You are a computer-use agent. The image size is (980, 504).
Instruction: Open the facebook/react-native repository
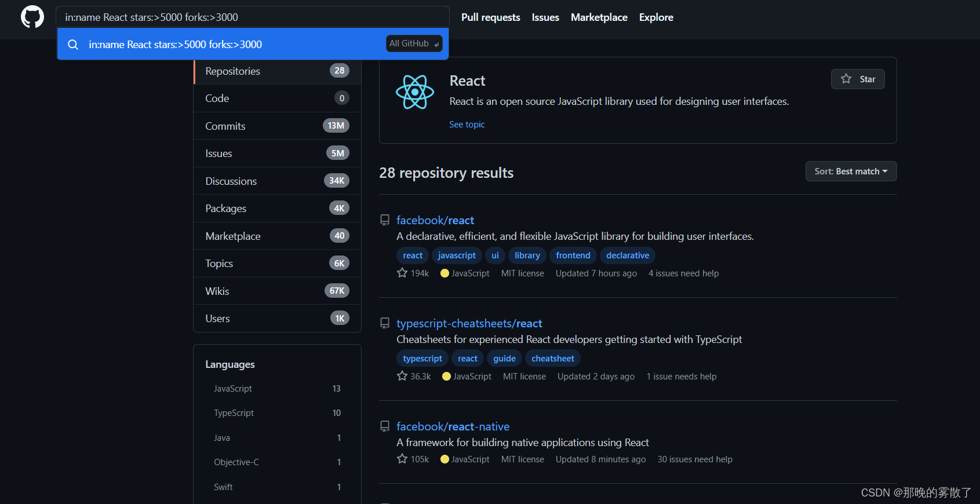[x=453, y=426]
